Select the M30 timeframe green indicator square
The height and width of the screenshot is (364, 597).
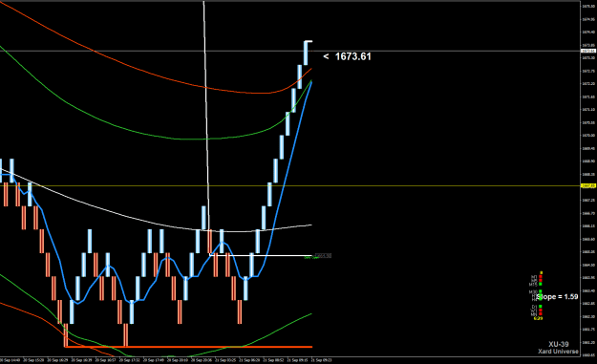(541, 290)
